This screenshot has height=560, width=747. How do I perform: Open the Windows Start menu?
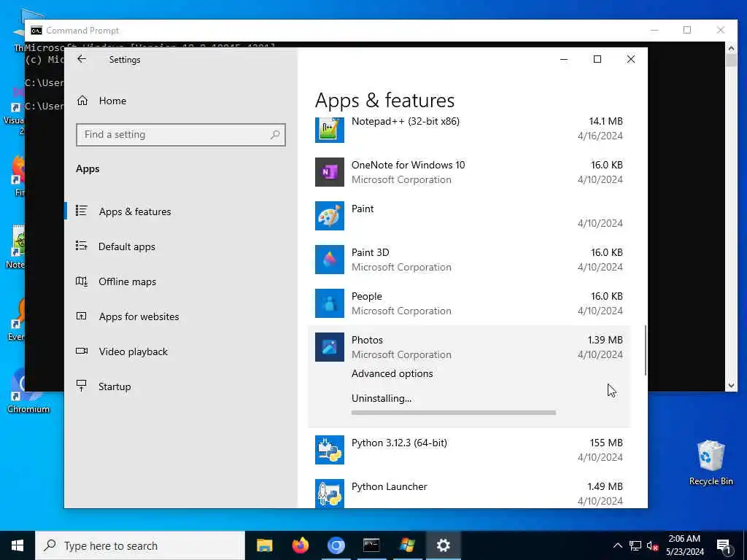[18, 545]
